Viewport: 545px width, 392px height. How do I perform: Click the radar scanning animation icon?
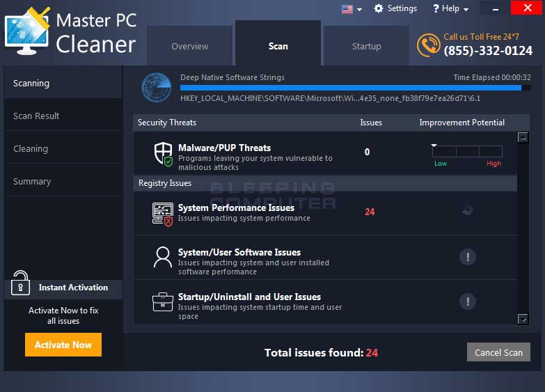(157, 87)
